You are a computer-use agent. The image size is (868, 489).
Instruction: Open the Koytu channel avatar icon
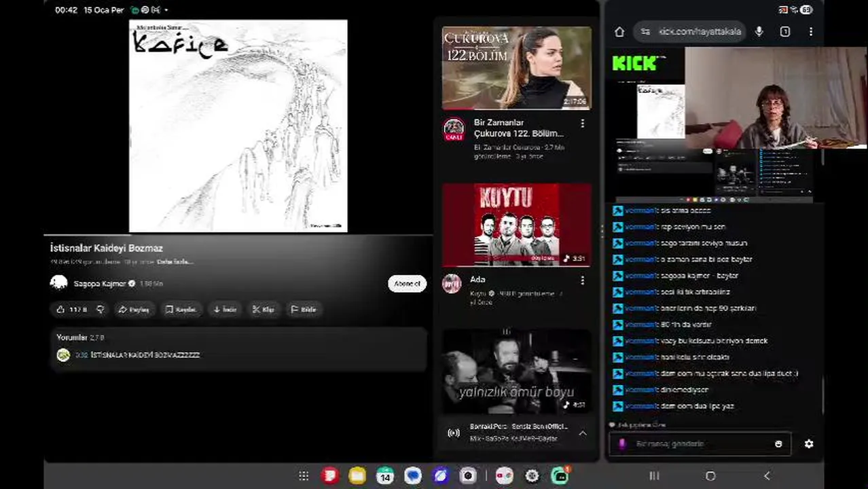click(452, 284)
